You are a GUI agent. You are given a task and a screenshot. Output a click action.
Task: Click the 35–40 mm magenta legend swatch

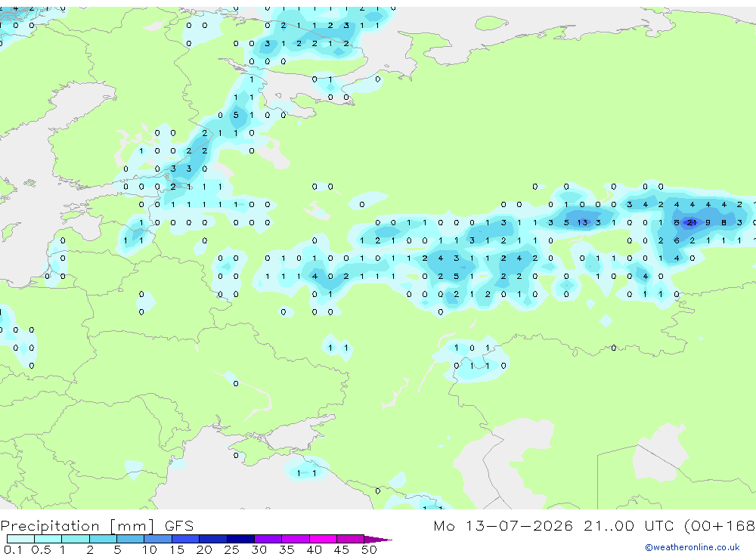296,539
